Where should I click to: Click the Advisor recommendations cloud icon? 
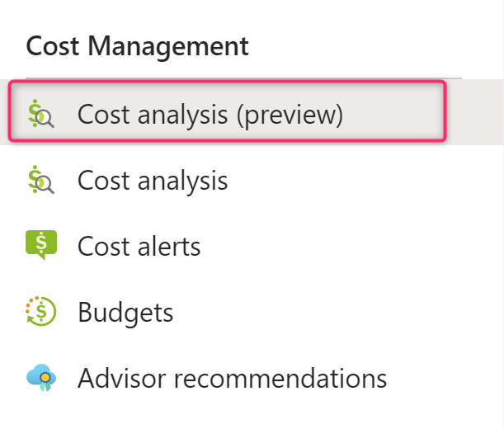tap(40, 379)
